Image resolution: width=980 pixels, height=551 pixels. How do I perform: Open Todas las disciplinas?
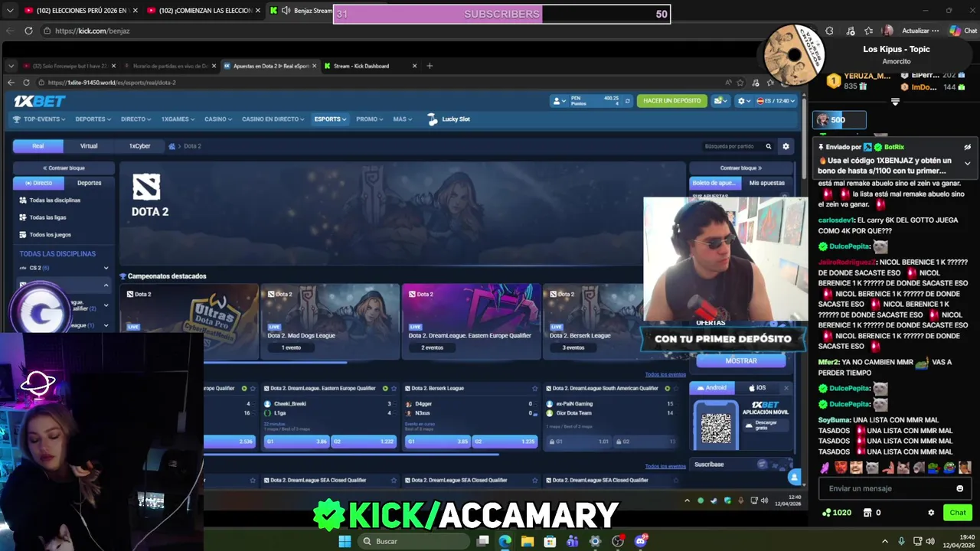click(54, 201)
